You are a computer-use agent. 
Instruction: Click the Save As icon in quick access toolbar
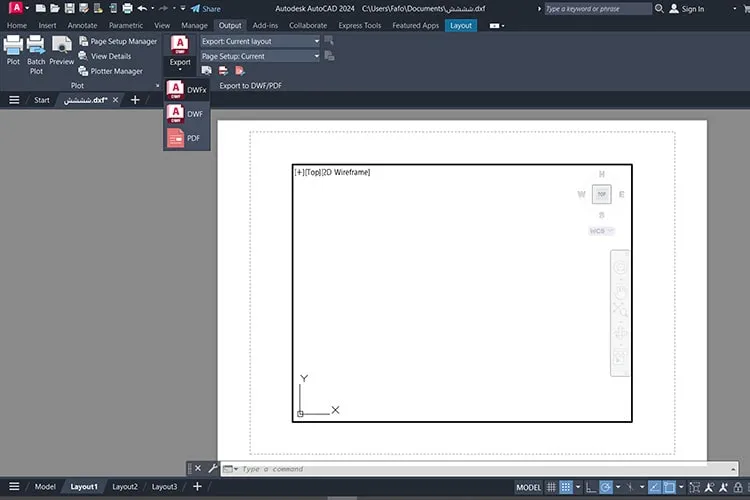click(84, 9)
